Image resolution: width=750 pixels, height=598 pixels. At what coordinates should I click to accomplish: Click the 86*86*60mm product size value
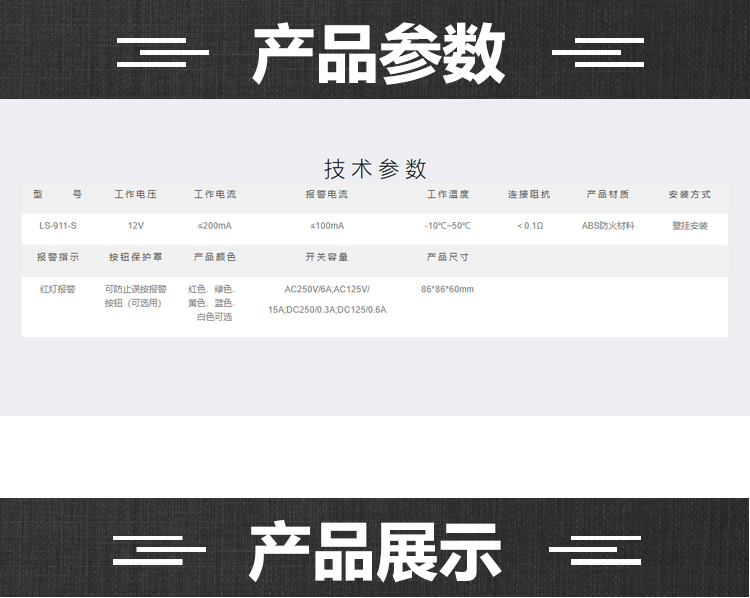[x=447, y=289]
